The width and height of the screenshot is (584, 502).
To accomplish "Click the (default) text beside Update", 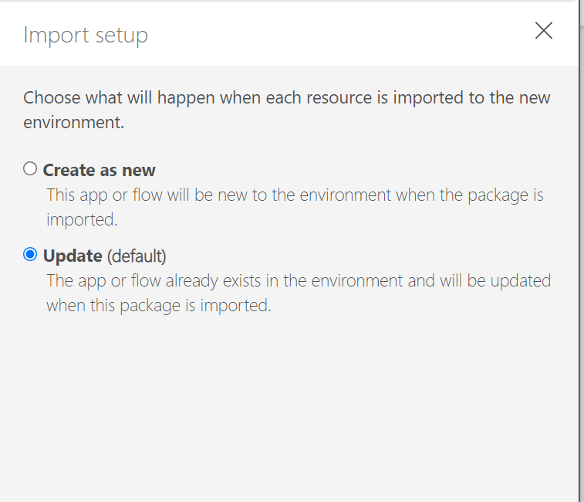I will (137, 256).
